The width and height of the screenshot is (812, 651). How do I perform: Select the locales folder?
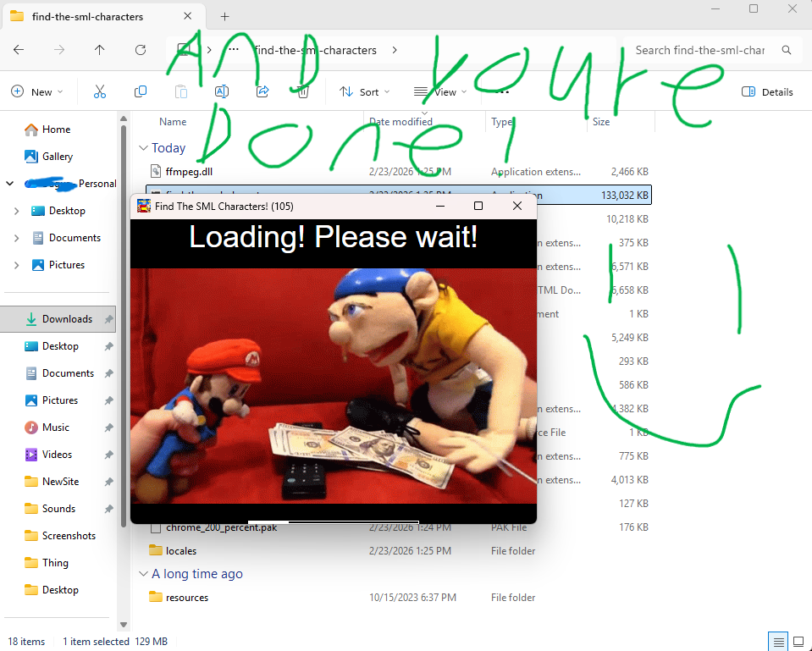180,551
